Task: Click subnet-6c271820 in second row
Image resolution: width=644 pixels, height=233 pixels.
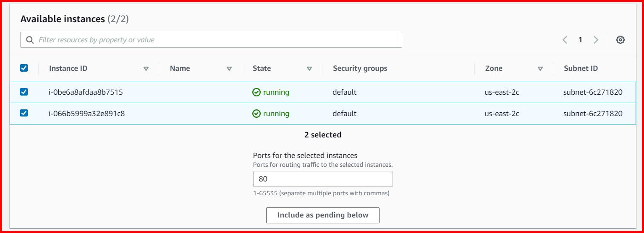Action: (x=593, y=114)
